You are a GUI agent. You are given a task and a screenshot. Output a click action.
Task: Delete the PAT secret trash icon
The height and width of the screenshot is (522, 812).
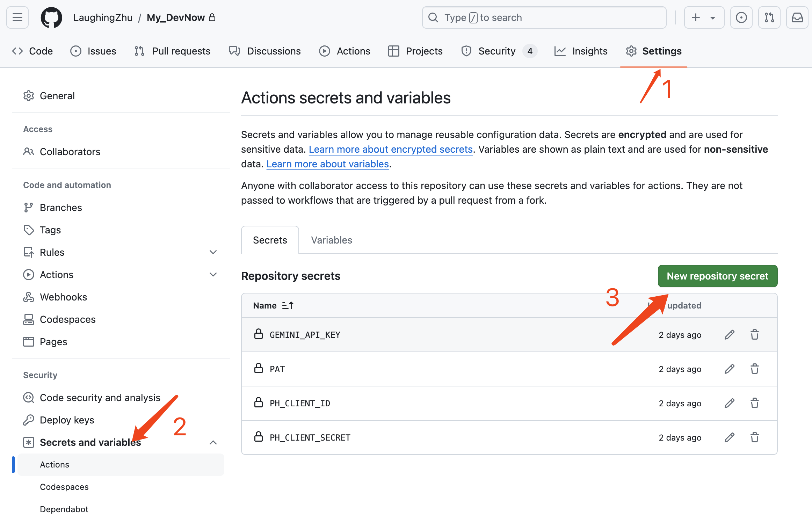[x=755, y=369]
